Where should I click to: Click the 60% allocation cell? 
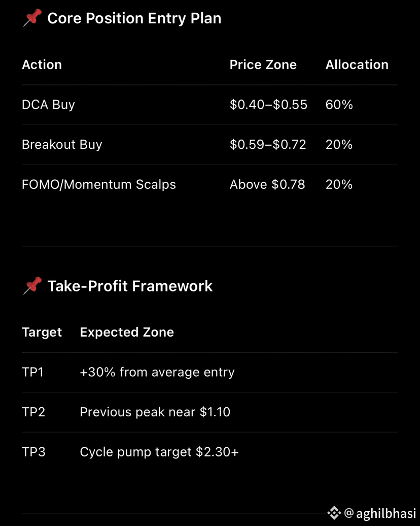pyautogui.click(x=339, y=105)
